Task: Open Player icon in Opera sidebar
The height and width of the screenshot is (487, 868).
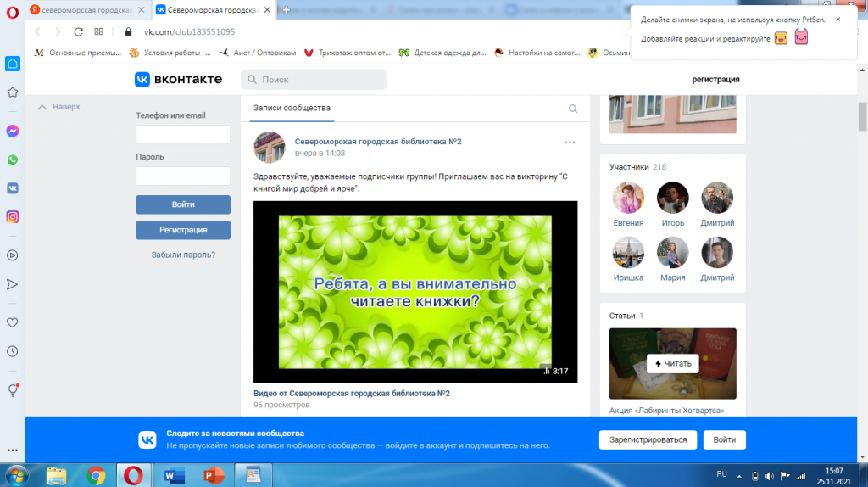Action: (12, 255)
